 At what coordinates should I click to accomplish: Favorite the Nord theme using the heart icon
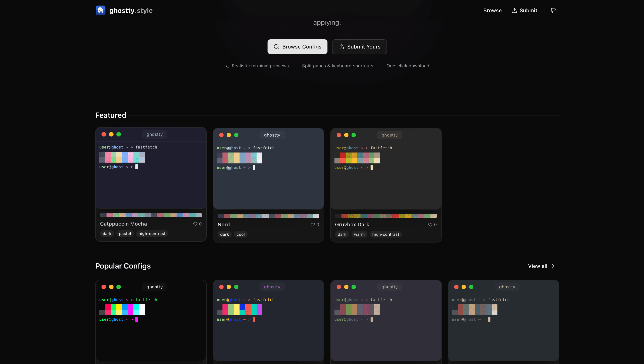coord(313,225)
